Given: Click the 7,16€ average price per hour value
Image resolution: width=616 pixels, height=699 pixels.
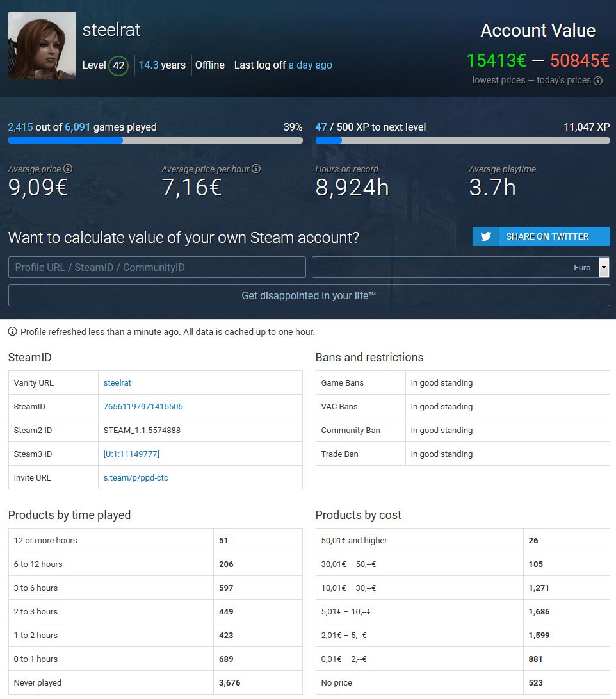Looking at the screenshot, I should point(191,187).
